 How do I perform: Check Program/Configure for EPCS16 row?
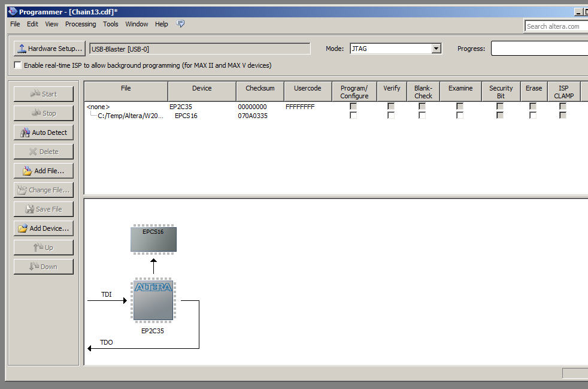pyautogui.click(x=353, y=115)
